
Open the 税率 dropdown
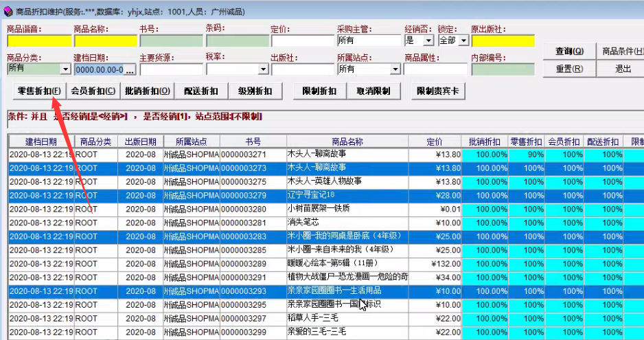[x=264, y=69]
